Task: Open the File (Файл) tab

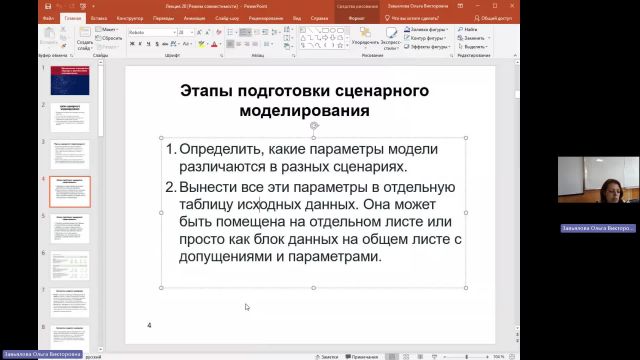Action: click(48, 18)
